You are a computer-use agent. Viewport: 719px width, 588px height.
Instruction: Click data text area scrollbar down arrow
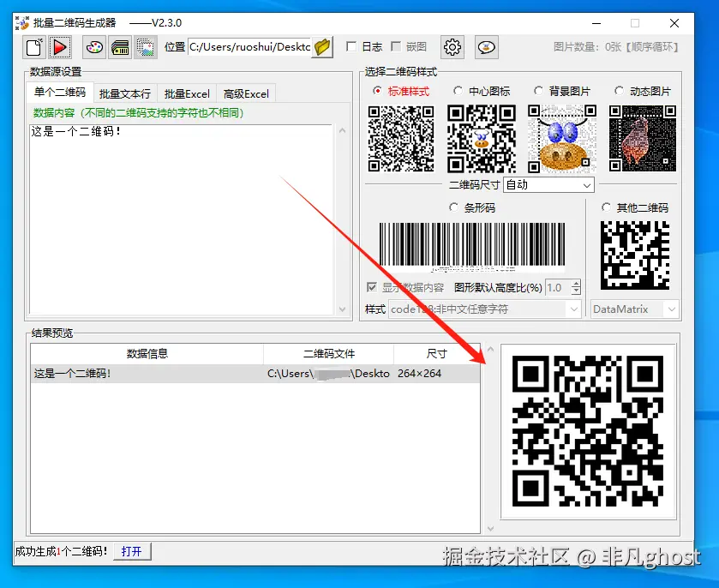342,309
